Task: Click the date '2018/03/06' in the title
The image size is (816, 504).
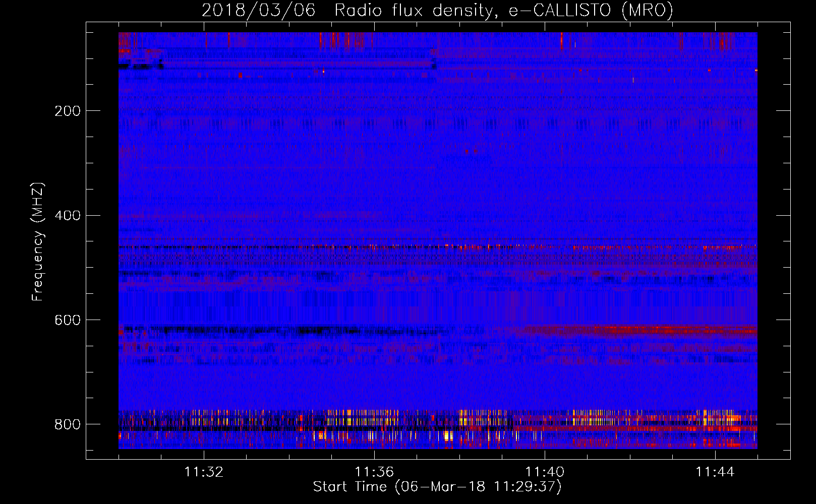Action: point(259,11)
